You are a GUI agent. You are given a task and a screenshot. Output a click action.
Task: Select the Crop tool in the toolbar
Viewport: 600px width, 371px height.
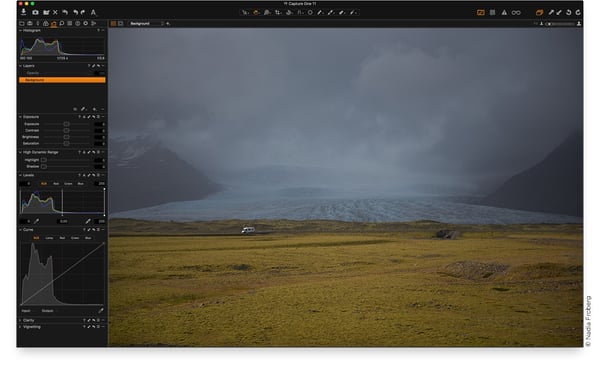click(278, 13)
